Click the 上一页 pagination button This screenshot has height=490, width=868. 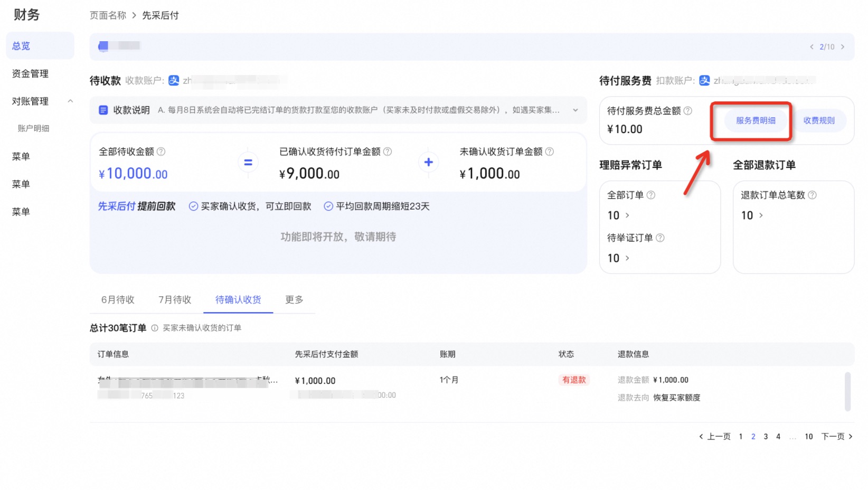pyautogui.click(x=715, y=436)
